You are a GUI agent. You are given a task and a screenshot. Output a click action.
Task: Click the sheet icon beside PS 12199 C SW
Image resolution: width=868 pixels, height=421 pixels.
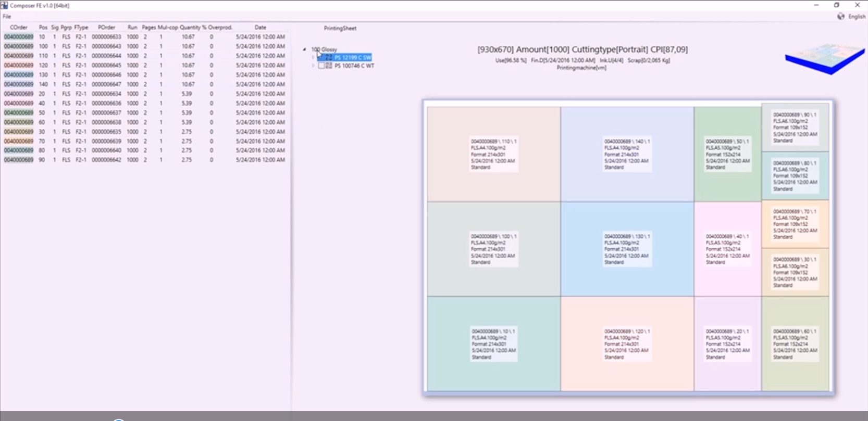329,57
